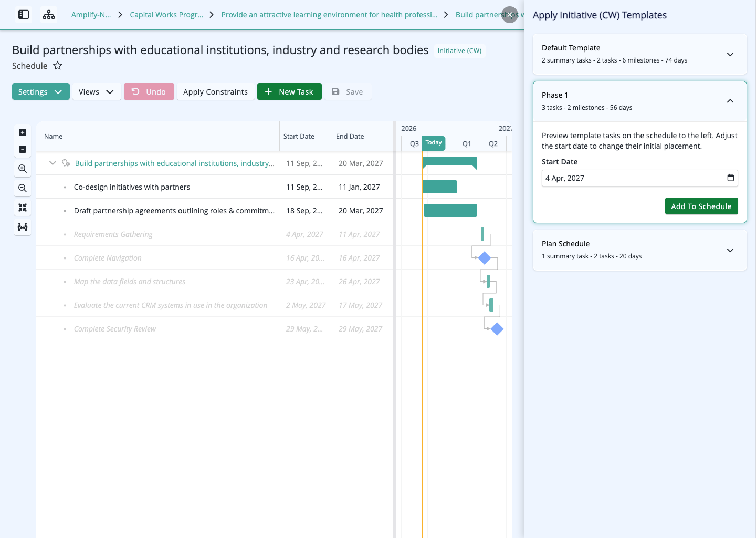756x538 pixels.
Task: Select Complete Navigation preview row
Action: pos(214,257)
